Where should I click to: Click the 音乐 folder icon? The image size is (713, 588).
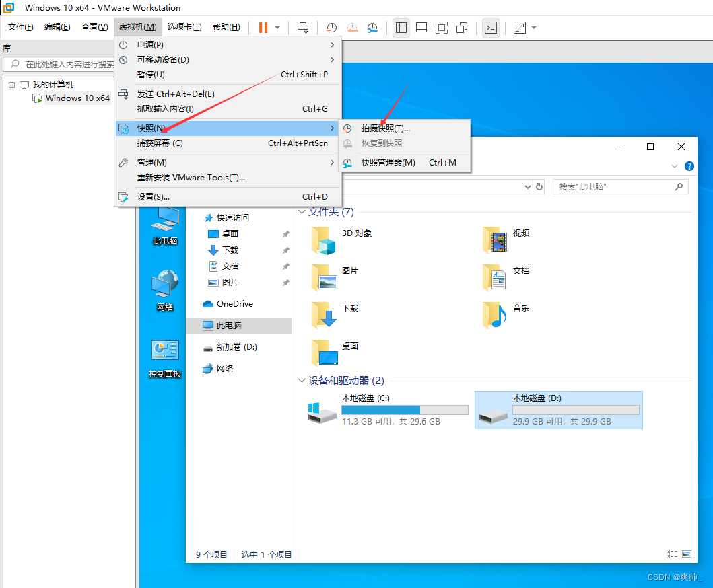[x=495, y=315]
